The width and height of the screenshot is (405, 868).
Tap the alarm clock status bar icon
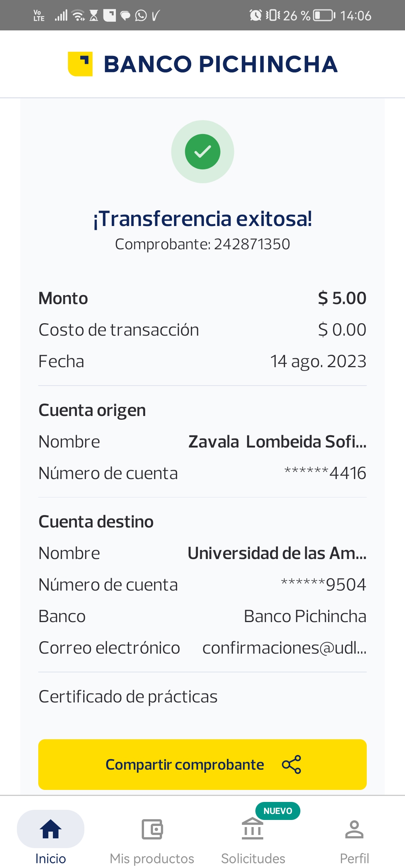(x=255, y=15)
